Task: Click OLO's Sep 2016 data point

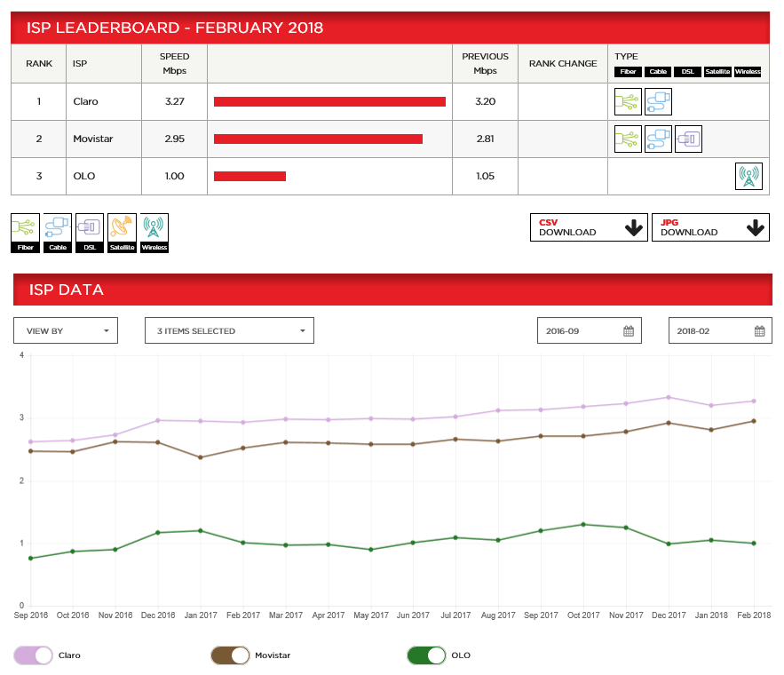Action: tap(30, 559)
